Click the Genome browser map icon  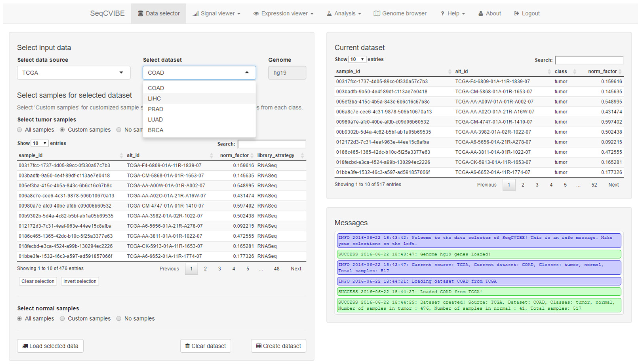(x=377, y=13)
